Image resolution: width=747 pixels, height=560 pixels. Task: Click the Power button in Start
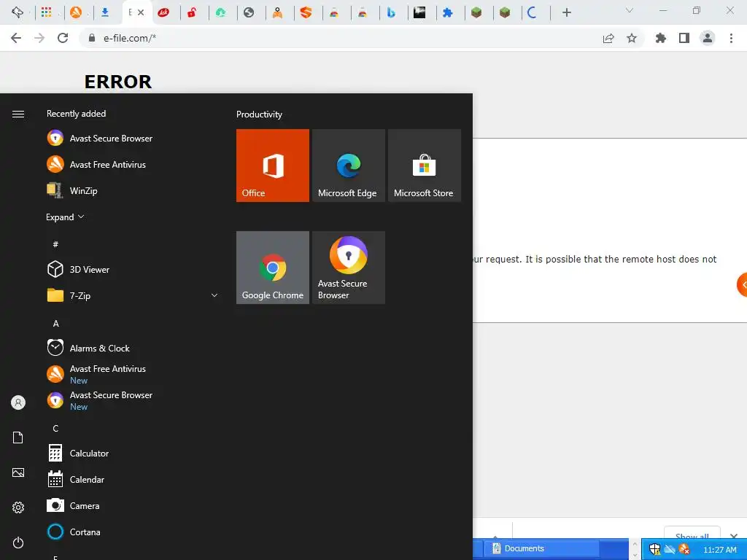(x=18, y=542)
